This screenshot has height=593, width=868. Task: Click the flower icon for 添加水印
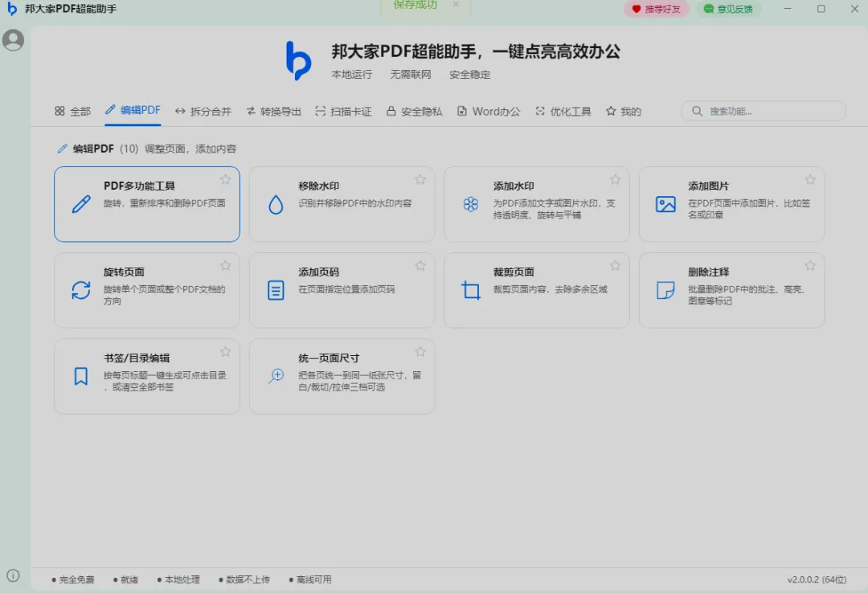point(470,204)
